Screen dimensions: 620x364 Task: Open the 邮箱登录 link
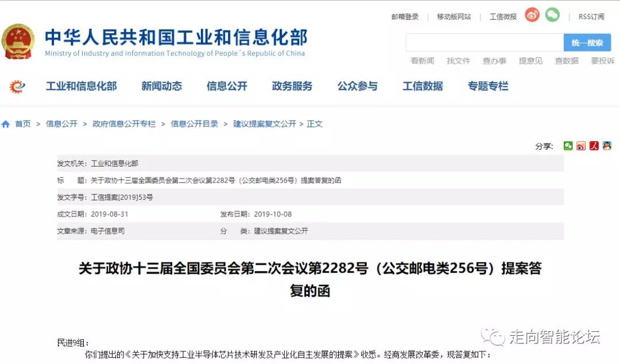tap(405, 17)
